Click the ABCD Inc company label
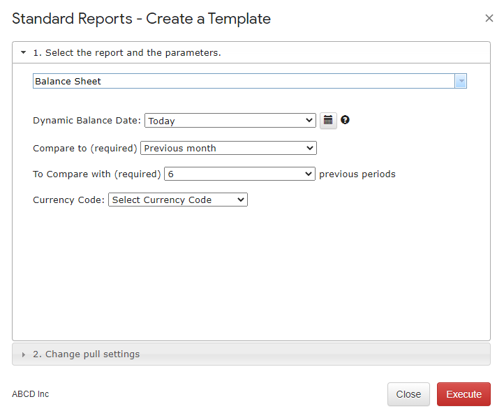Image resolution: width=504 pixels, height=420 pixels. pyautogui.click(x=31, y=394)
